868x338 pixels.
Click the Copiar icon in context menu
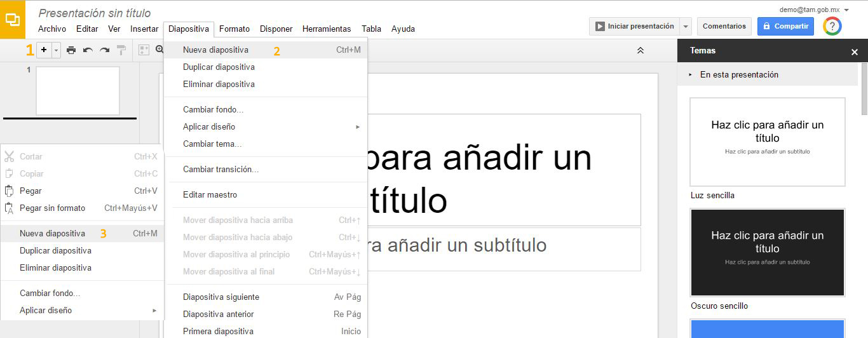coord(9,173)
